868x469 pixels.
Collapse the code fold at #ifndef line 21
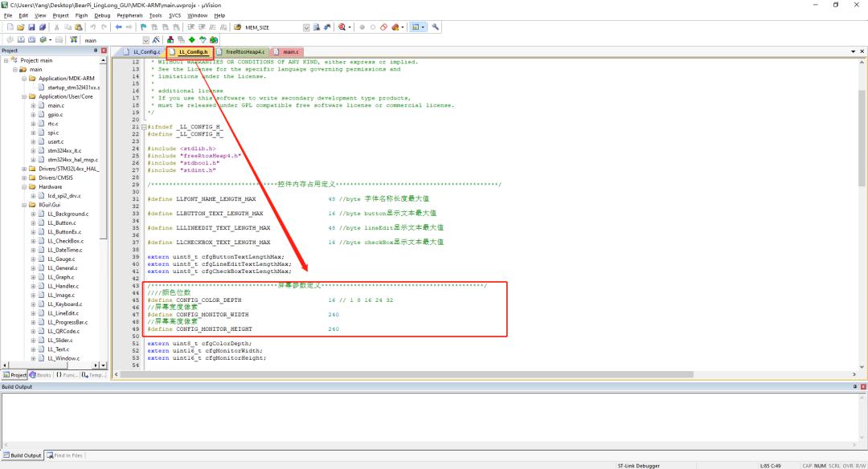click(144, 127)
